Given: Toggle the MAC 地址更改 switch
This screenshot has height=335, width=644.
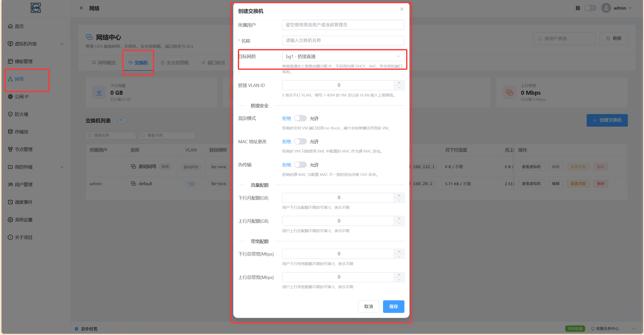Looking at the screenshot, I should 300,141.
